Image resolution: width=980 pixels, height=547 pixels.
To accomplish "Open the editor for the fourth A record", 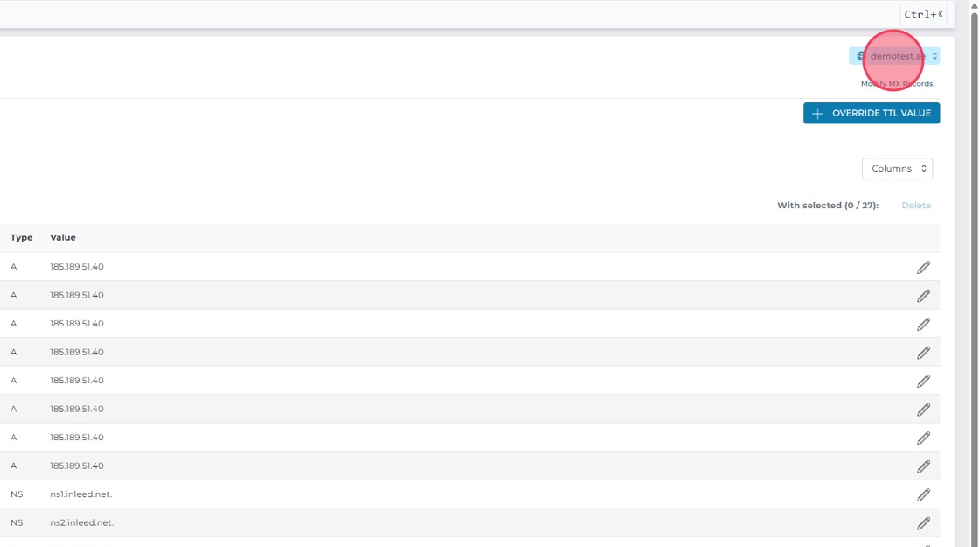I will (923, 353).
